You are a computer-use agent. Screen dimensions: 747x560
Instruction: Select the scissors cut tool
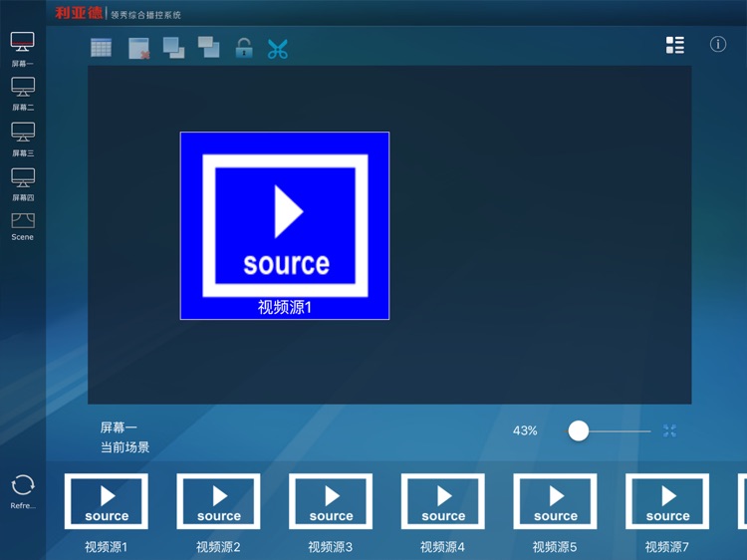(278, 49)
